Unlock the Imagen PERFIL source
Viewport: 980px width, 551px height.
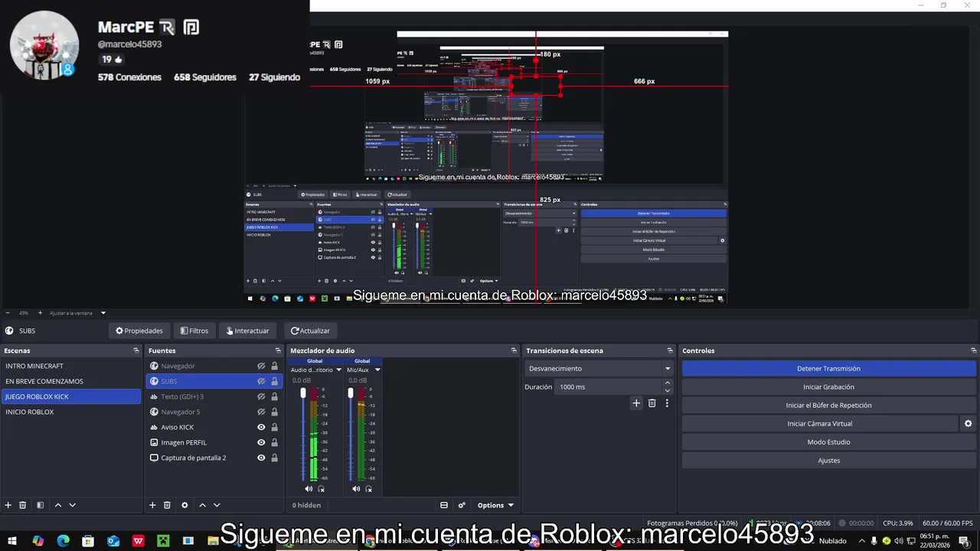[x=274, y=442]
